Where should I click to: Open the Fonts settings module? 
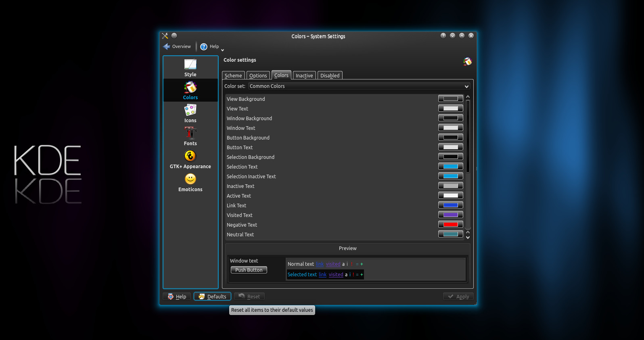click(190, 136)
